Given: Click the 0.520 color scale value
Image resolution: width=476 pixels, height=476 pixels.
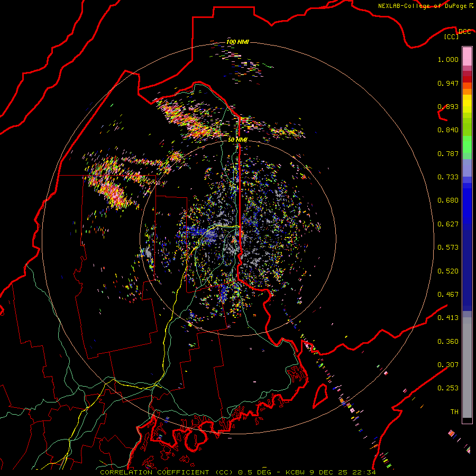Looking at the screenshot, I should (448, 271).
